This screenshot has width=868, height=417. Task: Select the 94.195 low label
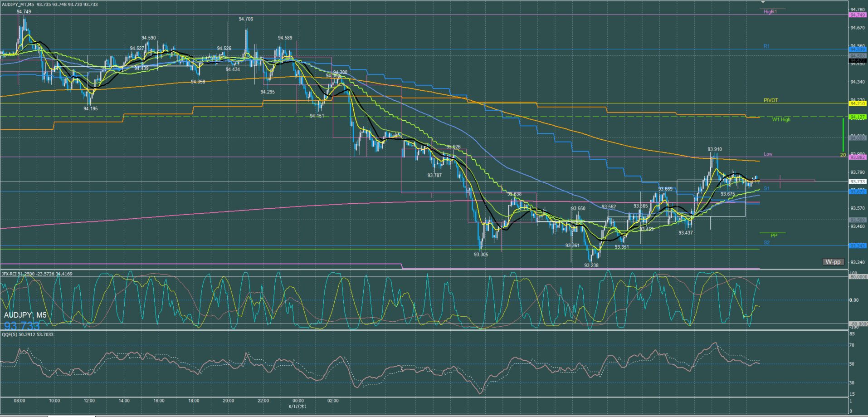coord(91,108)
